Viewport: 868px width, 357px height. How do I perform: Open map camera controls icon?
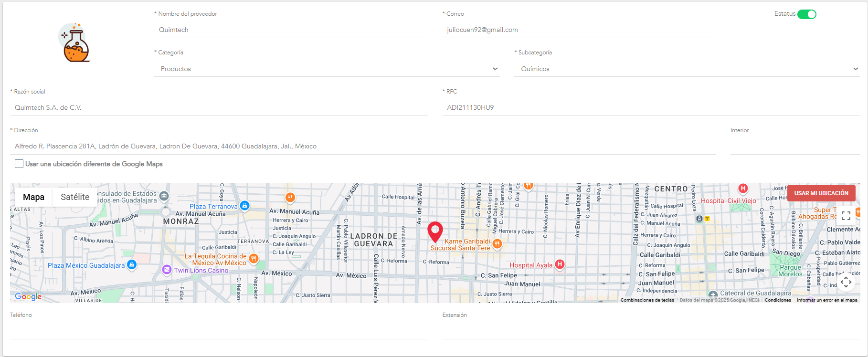pos(846,282)
